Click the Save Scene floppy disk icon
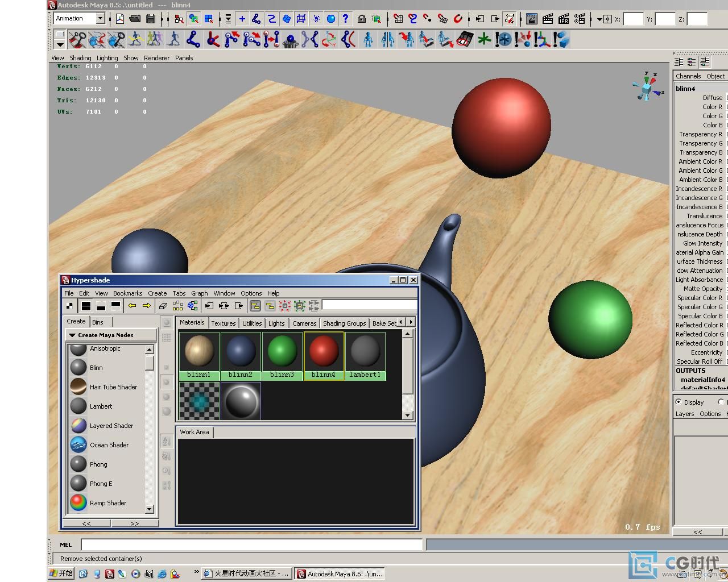Screen dimensions: 728x582 (x=150, y=19)
